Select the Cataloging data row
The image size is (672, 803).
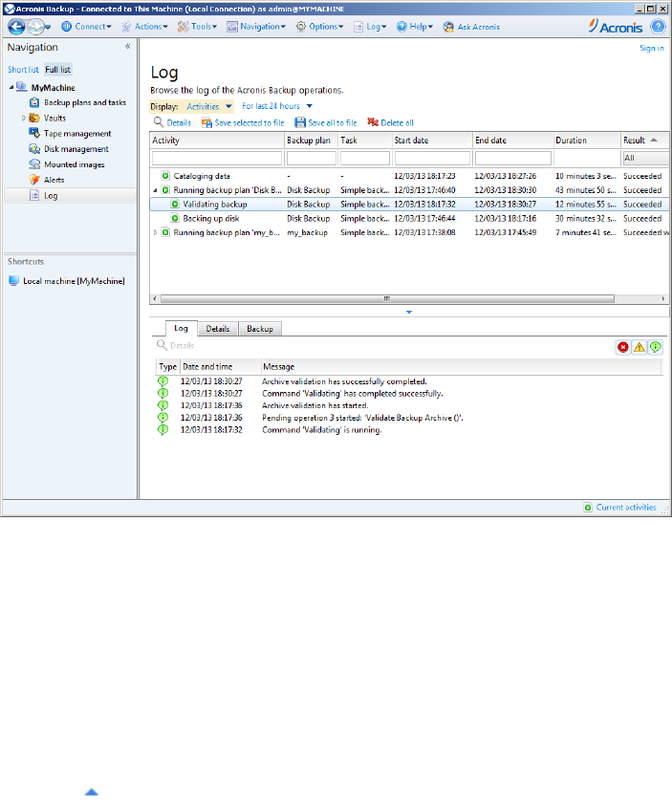(409, 176)
